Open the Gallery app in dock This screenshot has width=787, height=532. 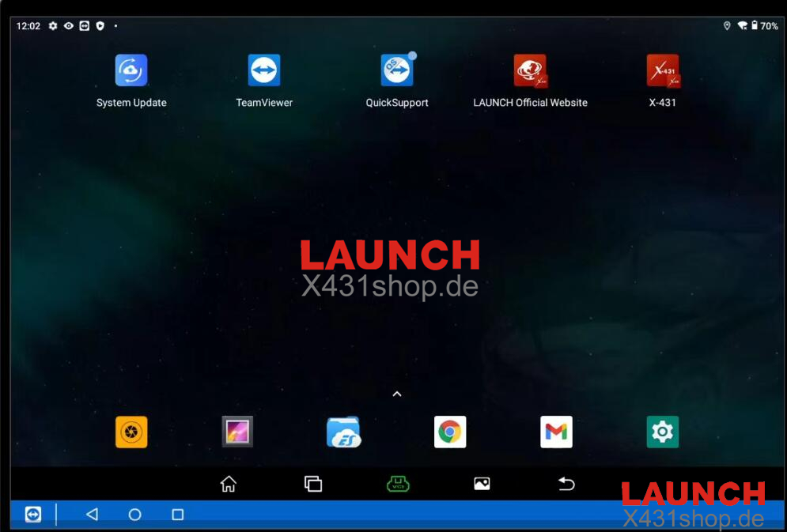coord(237,432)
